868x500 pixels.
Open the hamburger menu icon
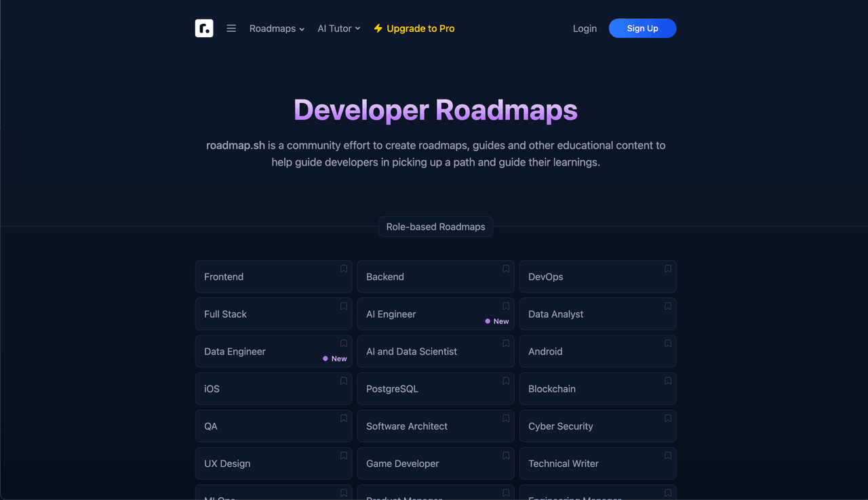pos(231,28)
